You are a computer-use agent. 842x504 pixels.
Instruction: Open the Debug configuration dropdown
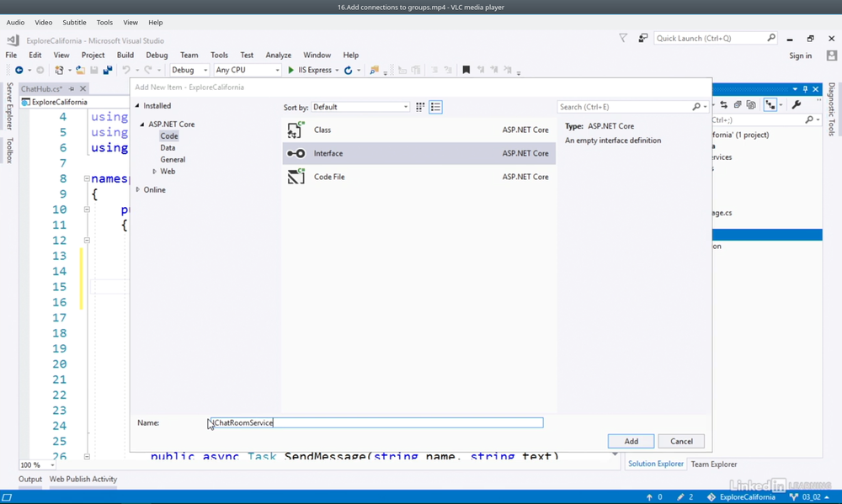[189, 70]
